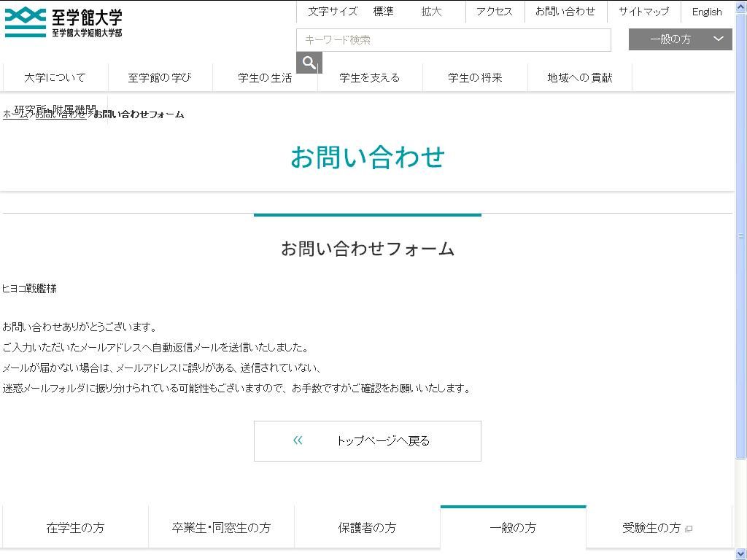Expand the 学生の生活 navigation menu
Viewport: 747px width, 560px height.
pyautogui.click(x=265, y=77)
